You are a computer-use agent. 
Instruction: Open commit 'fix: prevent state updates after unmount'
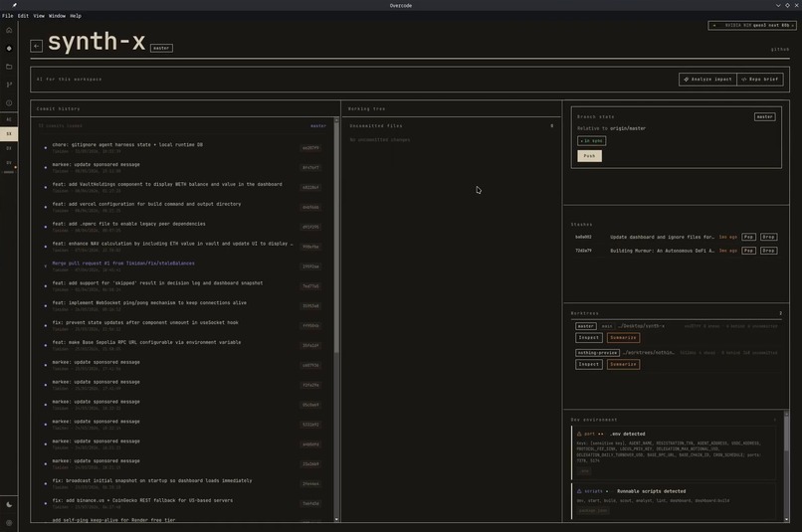click(x=182, y=325)
